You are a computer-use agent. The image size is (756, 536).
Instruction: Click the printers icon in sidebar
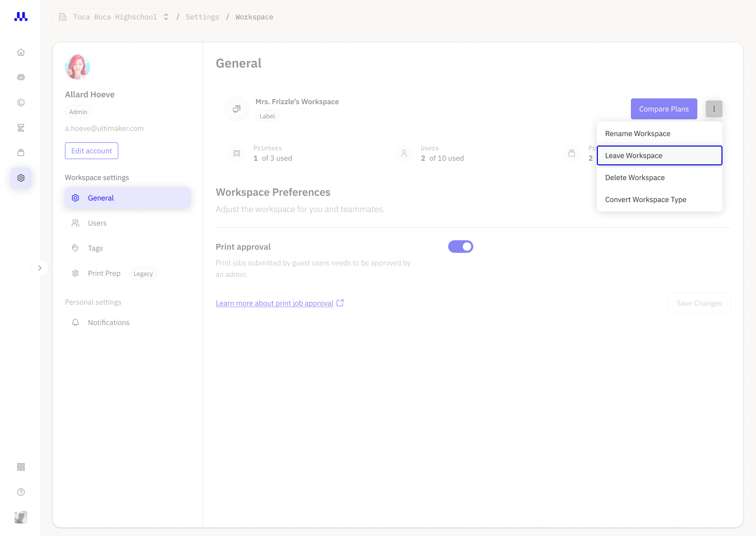[x=21, y=77]
